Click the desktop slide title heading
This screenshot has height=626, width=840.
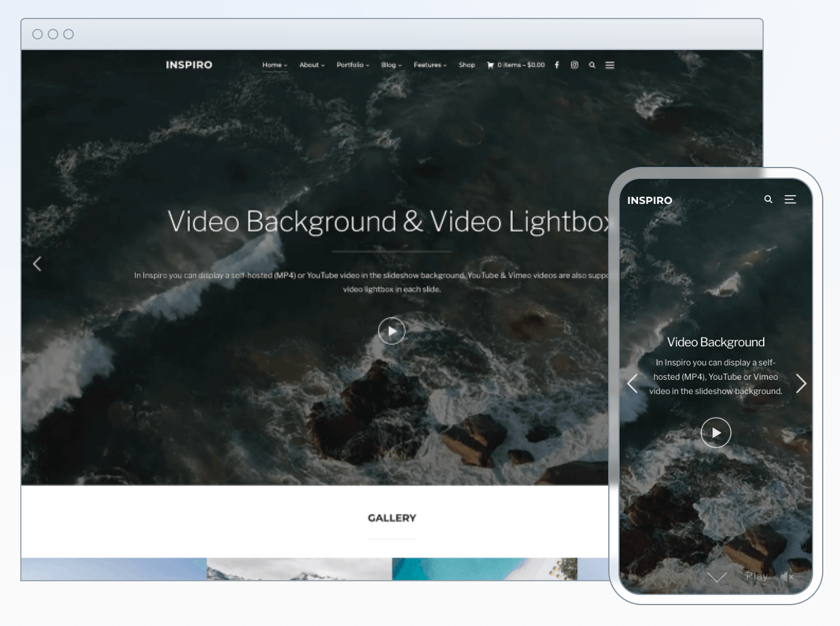coord(388,221)
